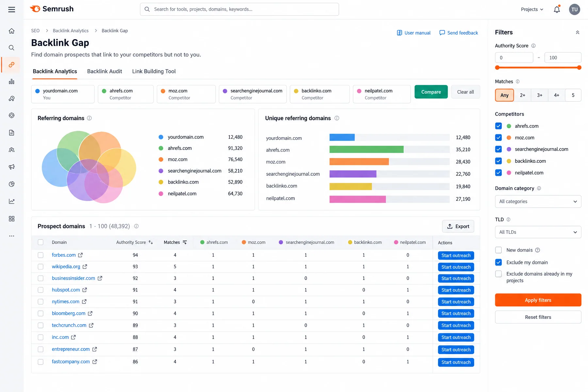Click the Home icon in sidebar
This screenshot has width=588, height=392.
(x=12, y=31)
